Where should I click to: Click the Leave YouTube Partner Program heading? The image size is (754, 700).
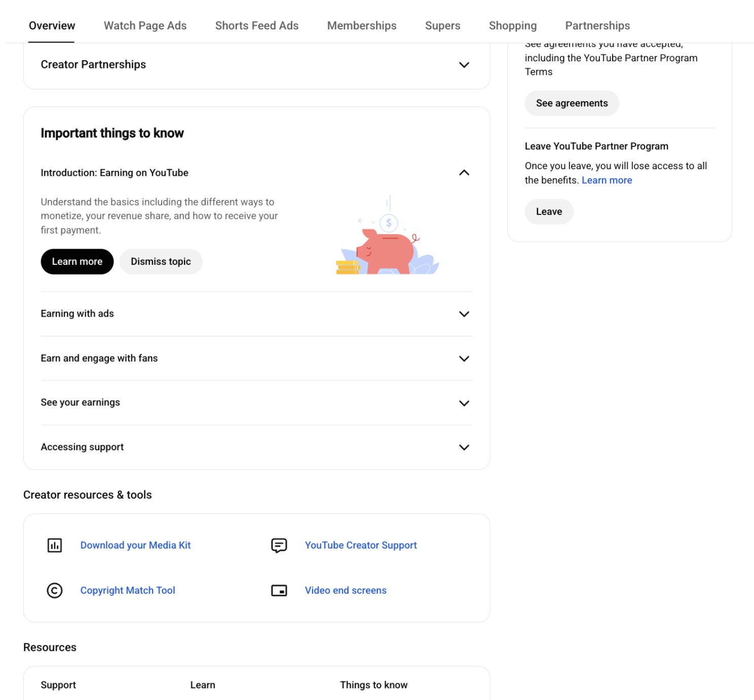tap(596, 146)
